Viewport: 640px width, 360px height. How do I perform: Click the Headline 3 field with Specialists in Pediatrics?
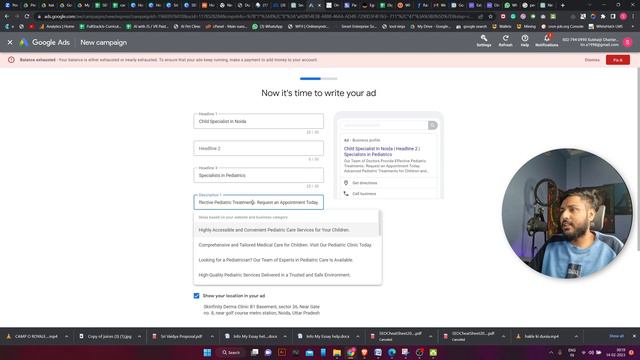pos(258,175)
